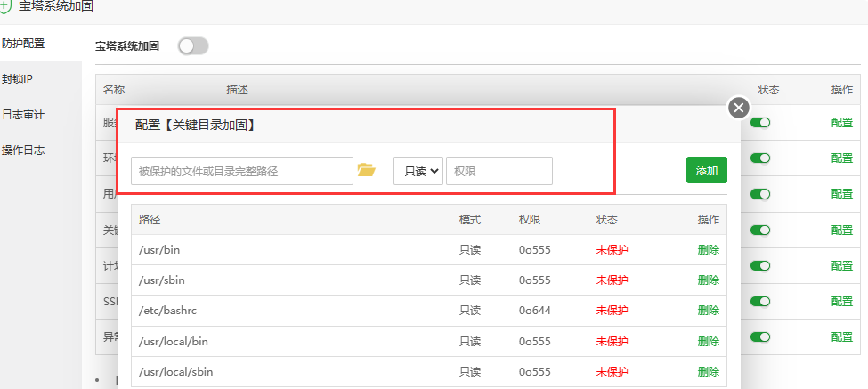The image size is (868, 389).
Task: Click the 路径 column header
Action: click(150, 220)
